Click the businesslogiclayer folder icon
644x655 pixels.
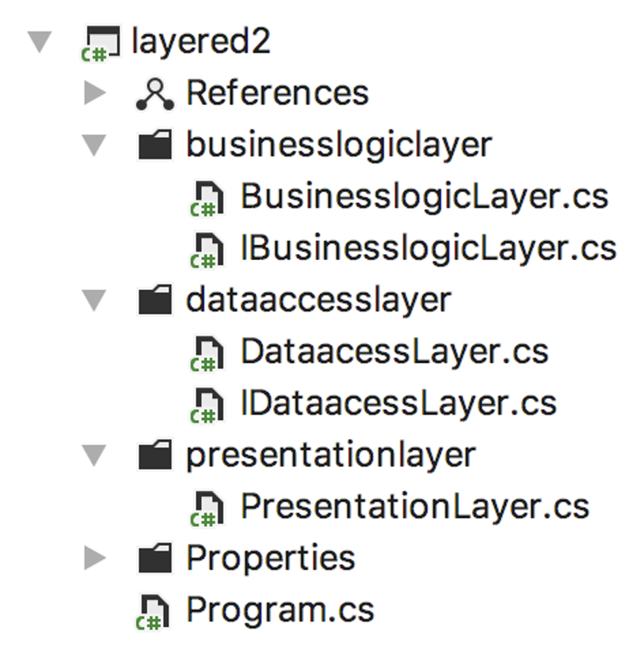pyautogui.click(x=155, y=146)
